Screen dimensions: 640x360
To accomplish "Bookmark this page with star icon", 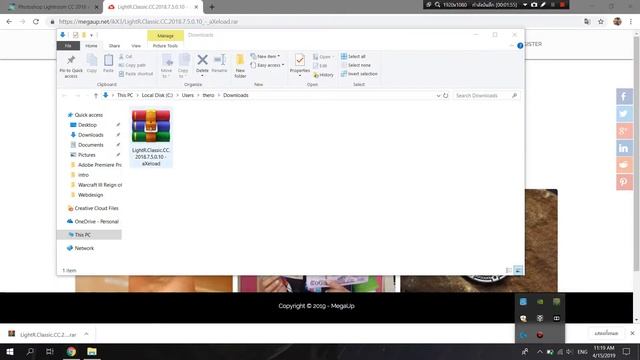I will point(601,22).
